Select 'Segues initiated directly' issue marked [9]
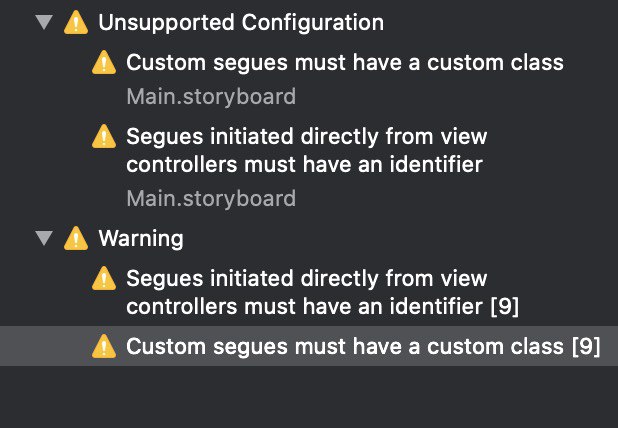The image size is (618, 428). click(322, 292)
